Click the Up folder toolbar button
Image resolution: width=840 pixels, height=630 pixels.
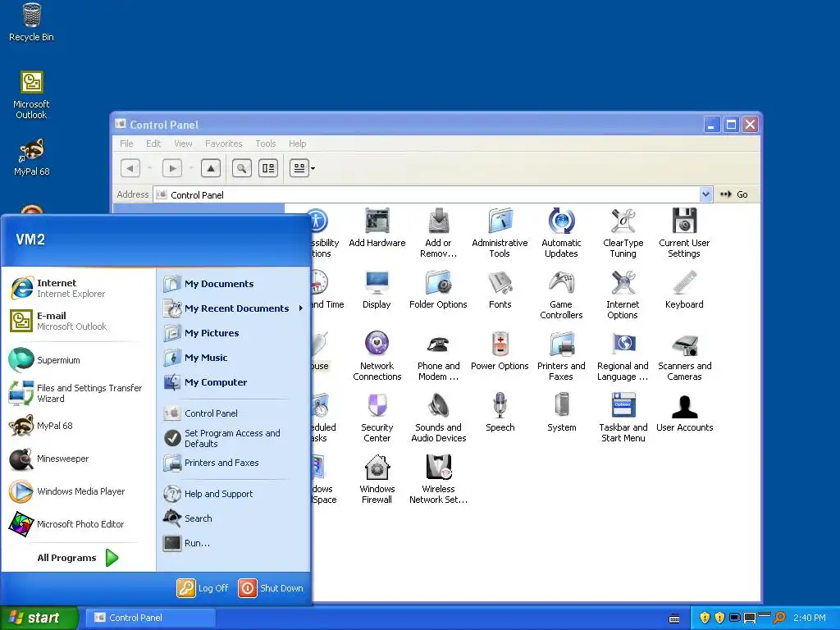[x=211, y=168]
